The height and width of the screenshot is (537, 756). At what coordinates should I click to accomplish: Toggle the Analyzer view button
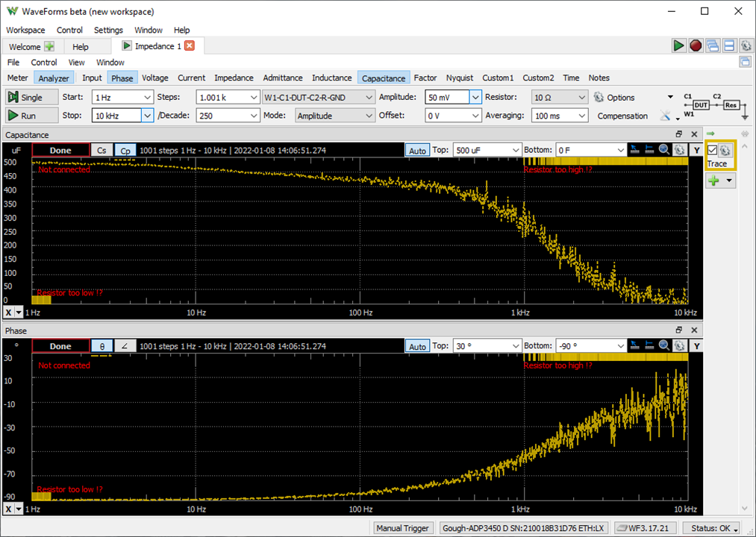tap(54, 78)
